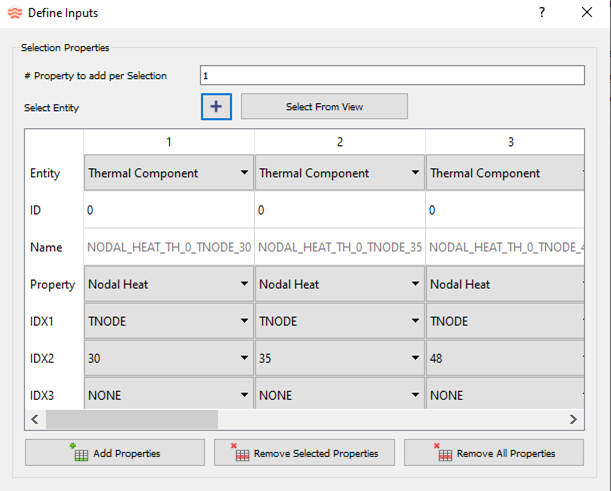Click Select From View button
Image resolution: width=611 pixels, height=491 pixels.
(x=324, y=107)
